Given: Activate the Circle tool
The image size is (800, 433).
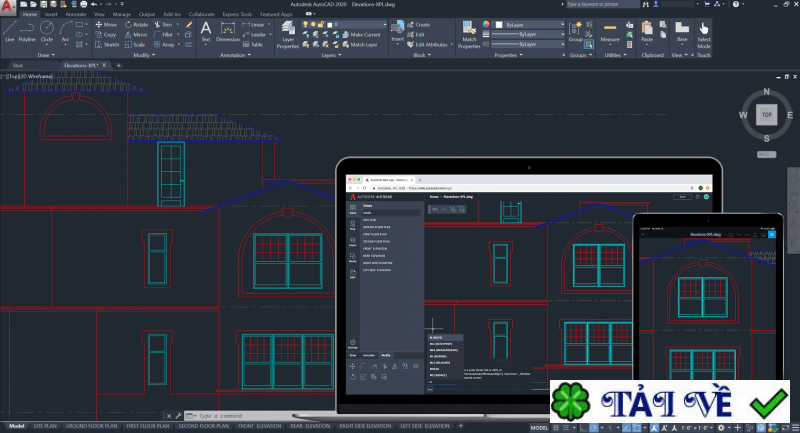Looking at the screenshot, I should coord(49,31).
